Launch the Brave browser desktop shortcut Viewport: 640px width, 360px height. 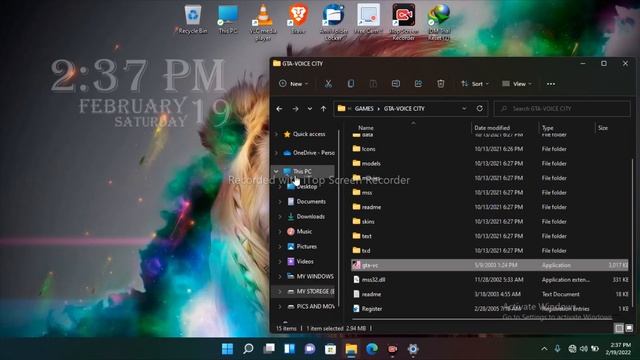pyautogui.click(x=298, y=19)
